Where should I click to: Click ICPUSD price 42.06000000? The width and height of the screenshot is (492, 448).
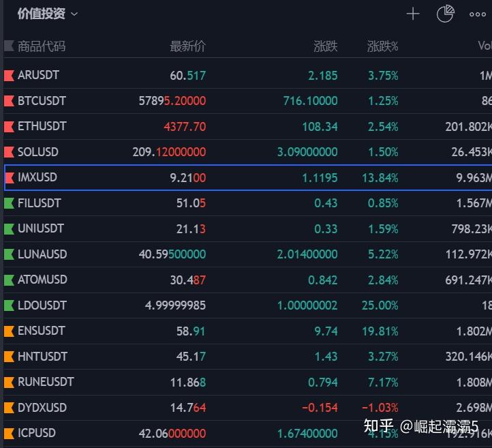[172, 433]
